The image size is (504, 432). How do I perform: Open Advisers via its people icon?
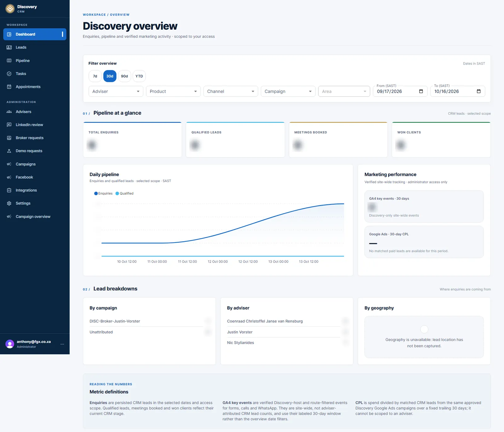coord(9,112)
